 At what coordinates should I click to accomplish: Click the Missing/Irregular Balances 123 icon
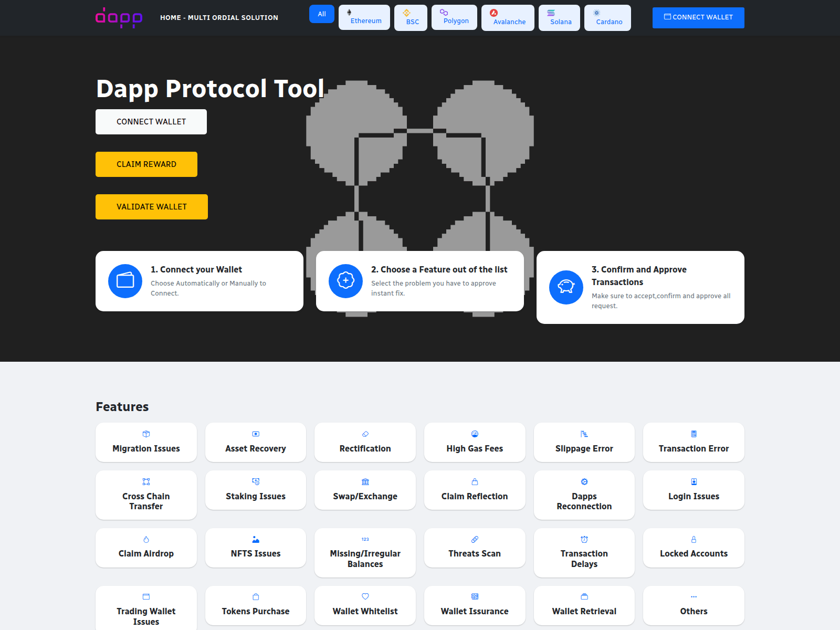[x=365, y=540]
